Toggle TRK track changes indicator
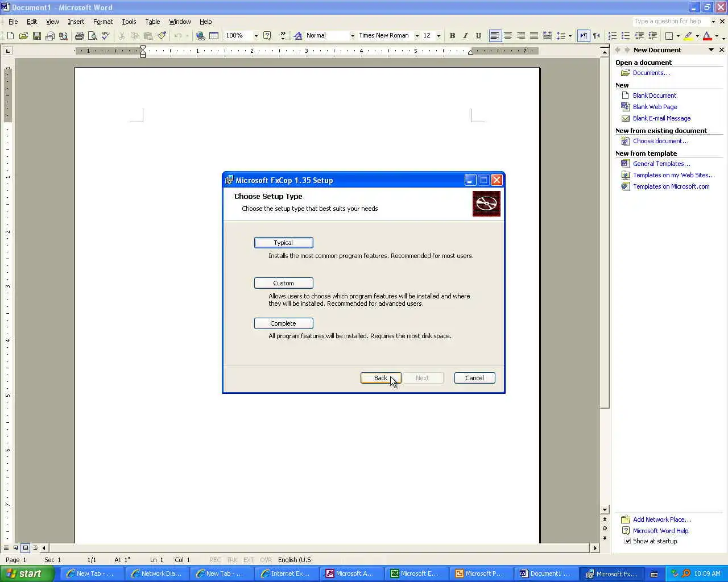 point(232,560)
